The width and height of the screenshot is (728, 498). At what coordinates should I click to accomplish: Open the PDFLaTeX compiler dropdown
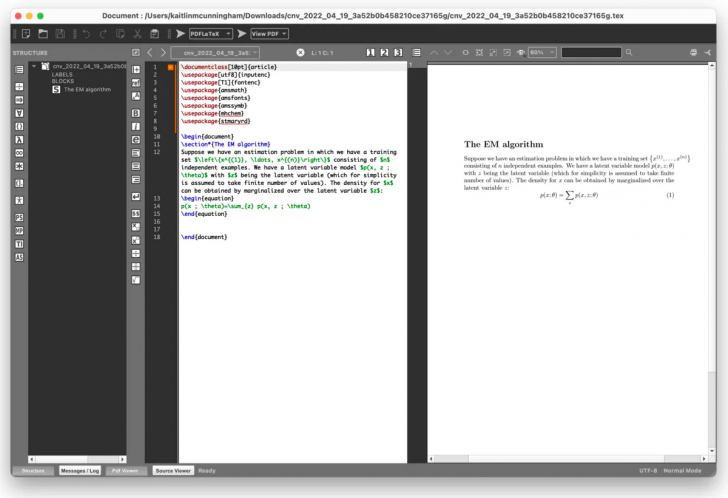coord(210,34)
